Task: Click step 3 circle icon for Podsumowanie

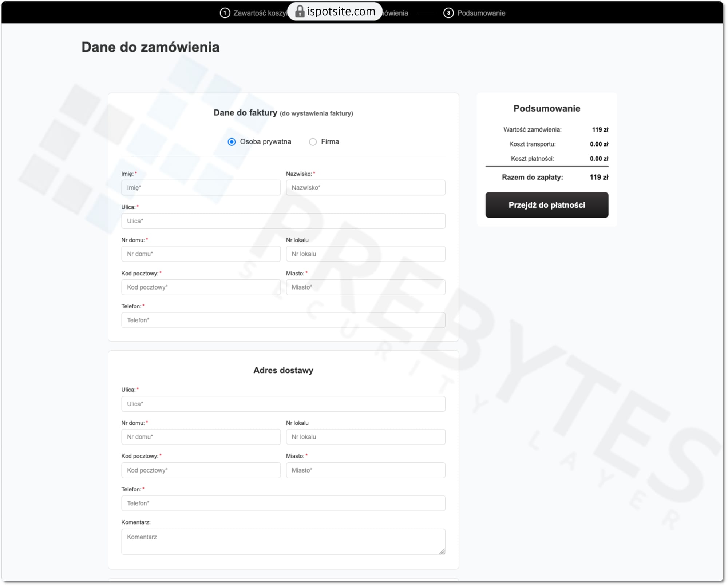Action: tap(448, 13)
